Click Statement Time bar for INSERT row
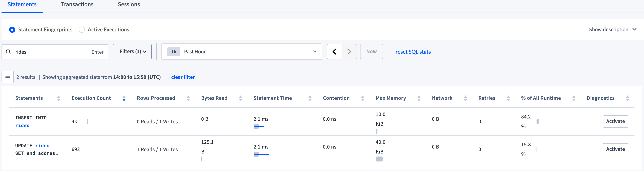 pyautogui.click(x=259, y=126)
